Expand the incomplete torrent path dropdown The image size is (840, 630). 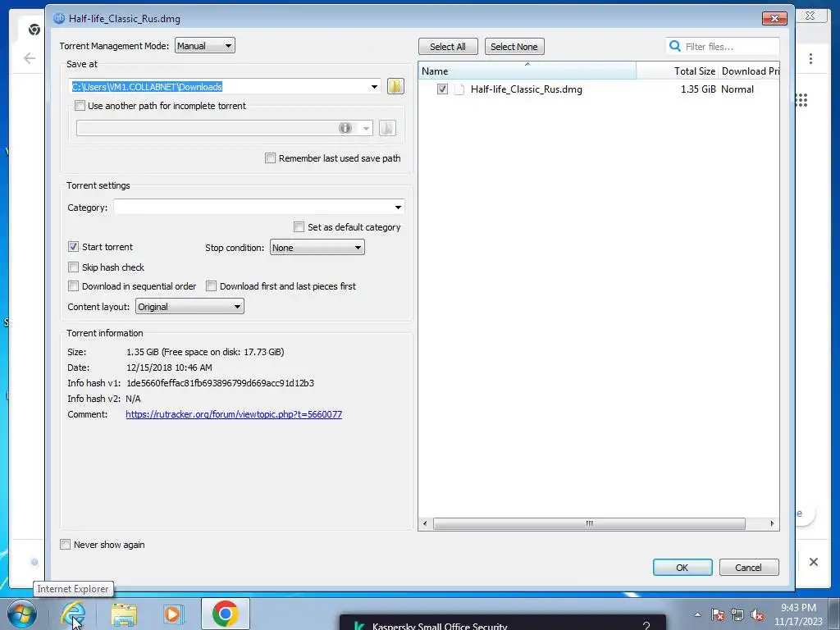click(x=367, y=128)
